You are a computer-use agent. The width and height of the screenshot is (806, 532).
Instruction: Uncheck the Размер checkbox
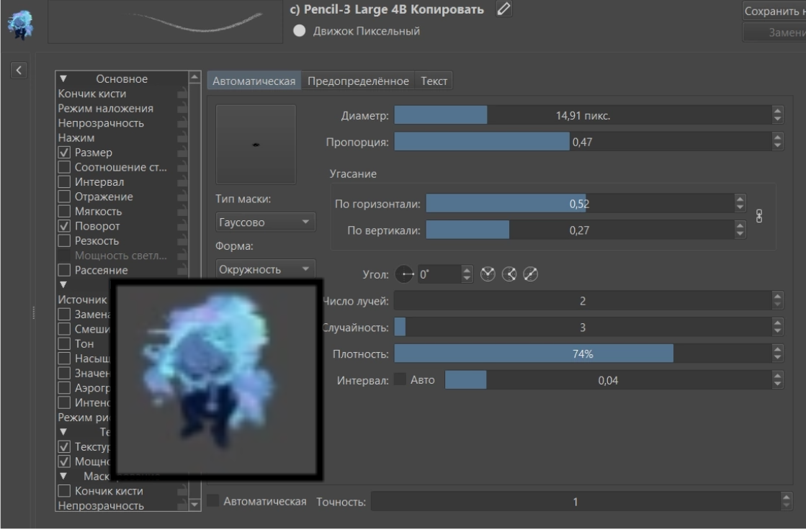point(64,153)
